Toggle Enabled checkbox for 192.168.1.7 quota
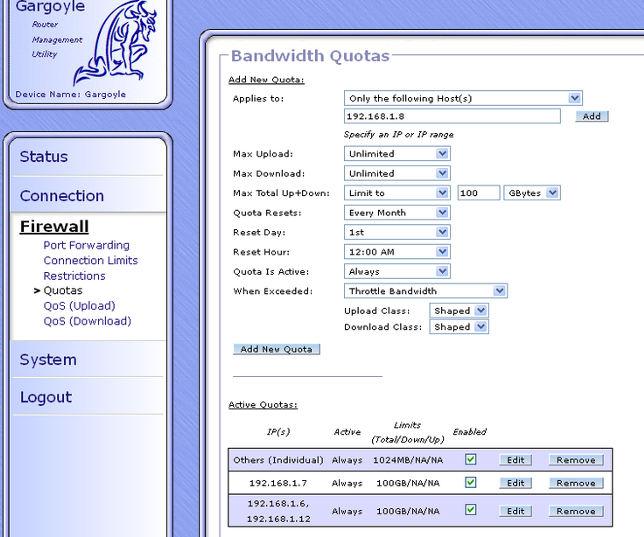 (471, 482)
